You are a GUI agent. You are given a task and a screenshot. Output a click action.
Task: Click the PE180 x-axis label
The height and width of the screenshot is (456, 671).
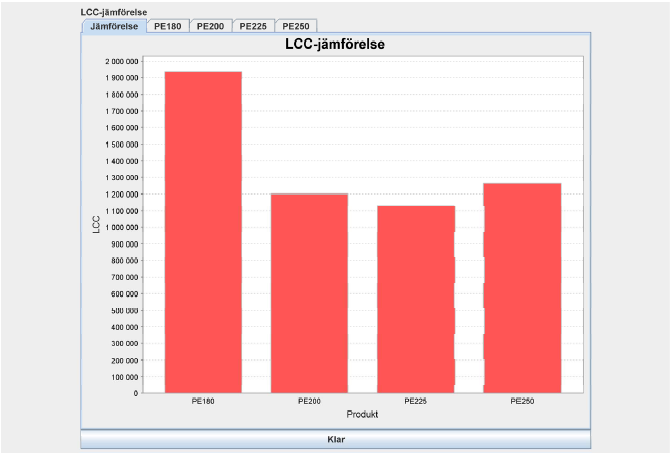203,401
